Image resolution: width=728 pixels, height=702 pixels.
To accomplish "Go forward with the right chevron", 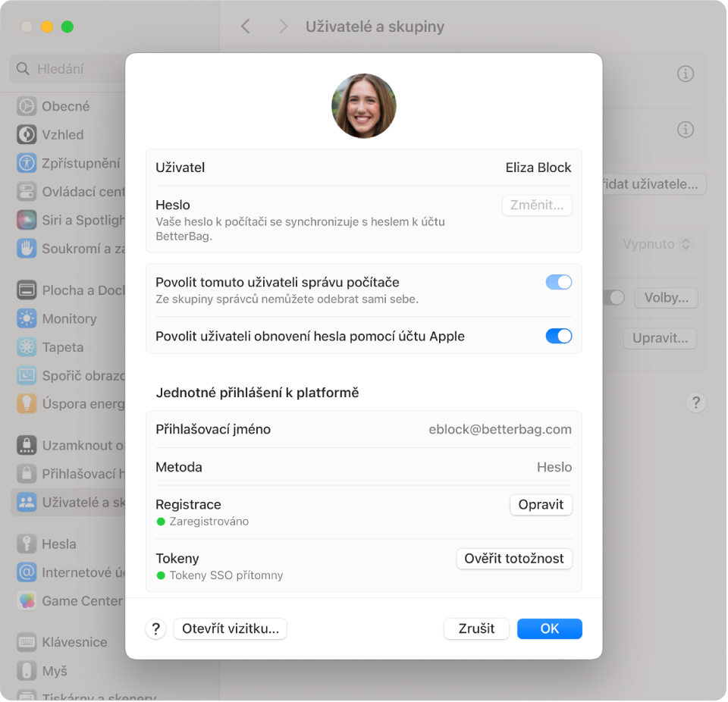I will (x=283, y=27).
